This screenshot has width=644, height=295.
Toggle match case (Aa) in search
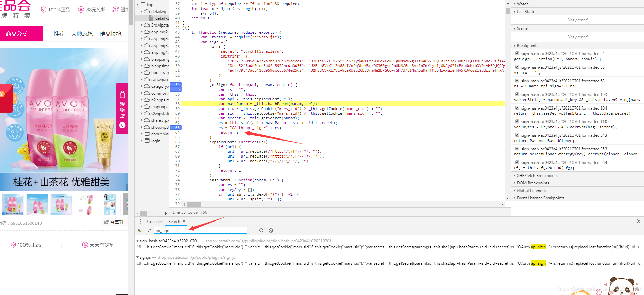pyautogui.click(x=140, y=231)
